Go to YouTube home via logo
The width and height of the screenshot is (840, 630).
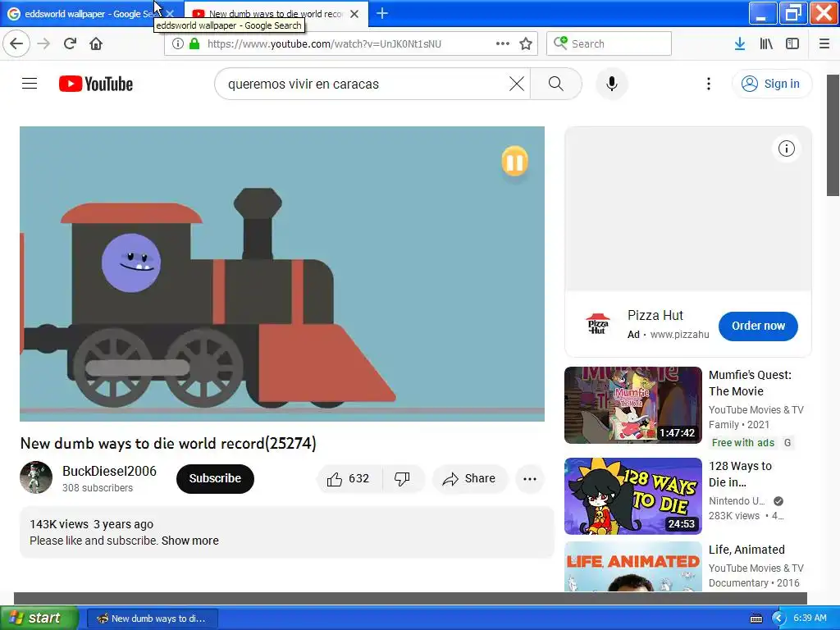point(96,84)
